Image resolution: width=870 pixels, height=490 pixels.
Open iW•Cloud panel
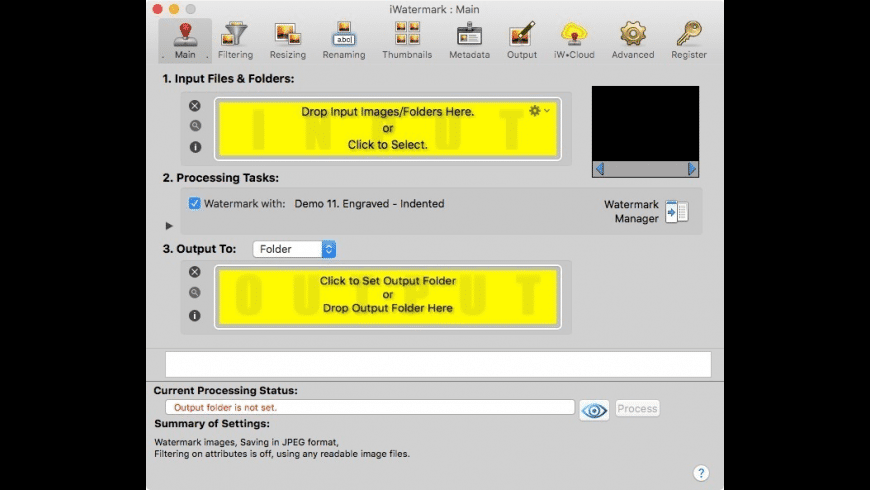coord(574,41)
